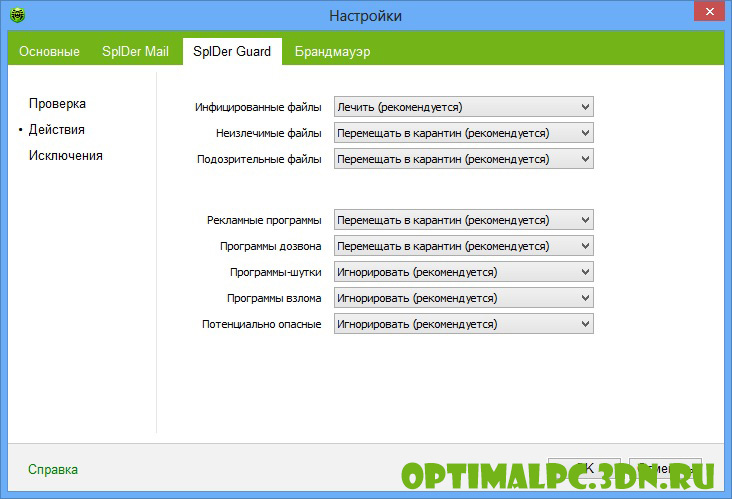Open the Программы-шутки dropdown

(x=464, y=272)
